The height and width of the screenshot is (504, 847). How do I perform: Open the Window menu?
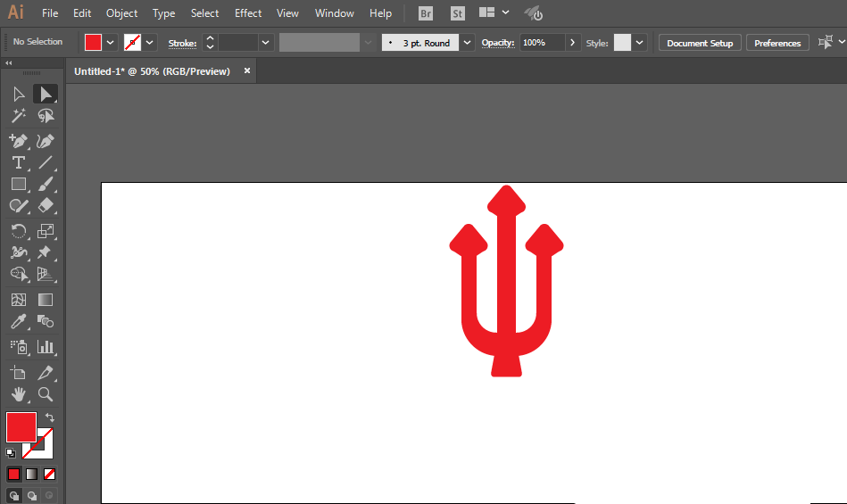pos(335,13)
